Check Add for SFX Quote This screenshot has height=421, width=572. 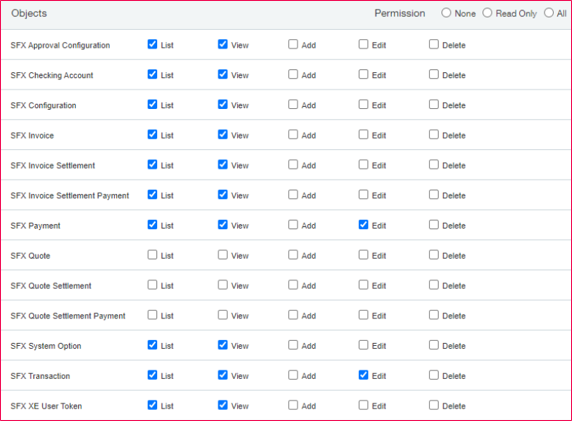pyautogui.click(x=293, y=255)
